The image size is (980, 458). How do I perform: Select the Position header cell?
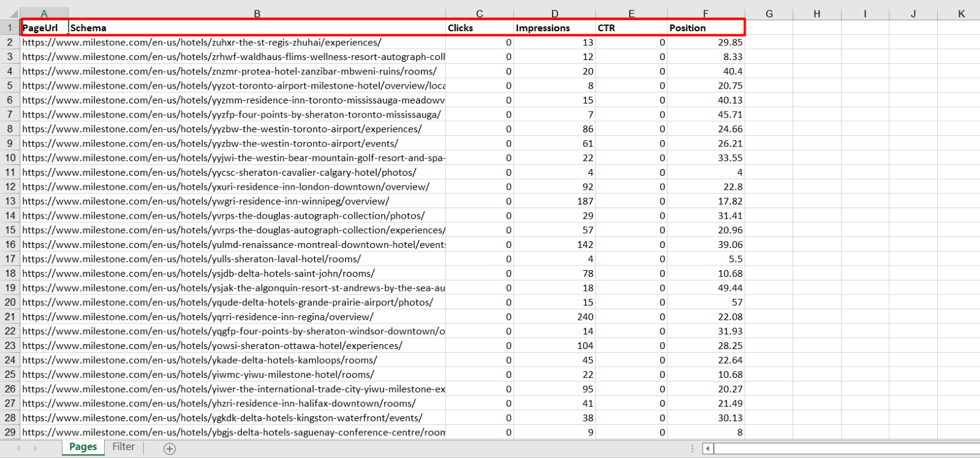click(706, 28)
